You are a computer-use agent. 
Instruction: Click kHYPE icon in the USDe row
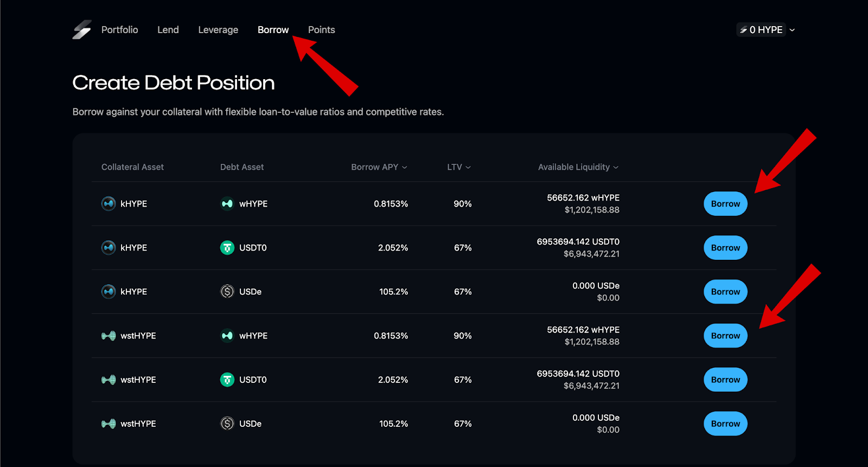[108, 292]
